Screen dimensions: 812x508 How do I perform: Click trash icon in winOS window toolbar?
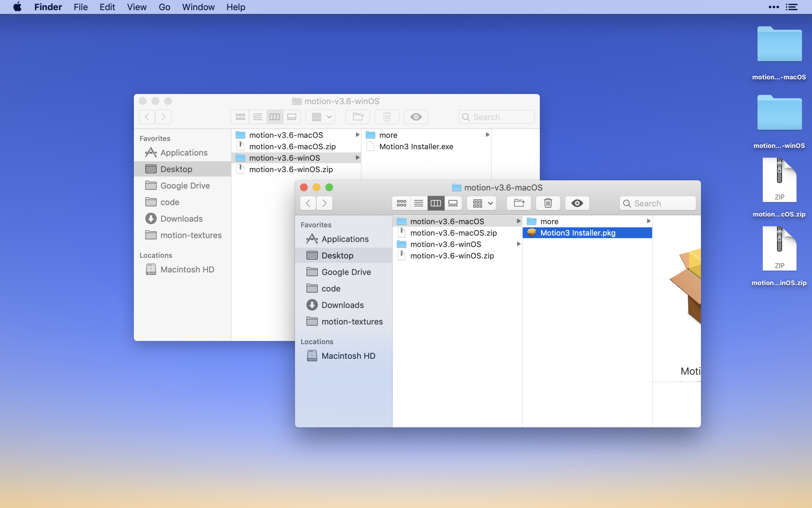387,117
